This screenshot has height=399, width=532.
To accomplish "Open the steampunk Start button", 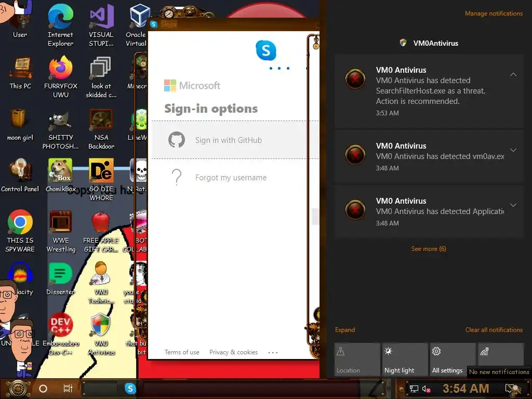I will click(18, 389).
